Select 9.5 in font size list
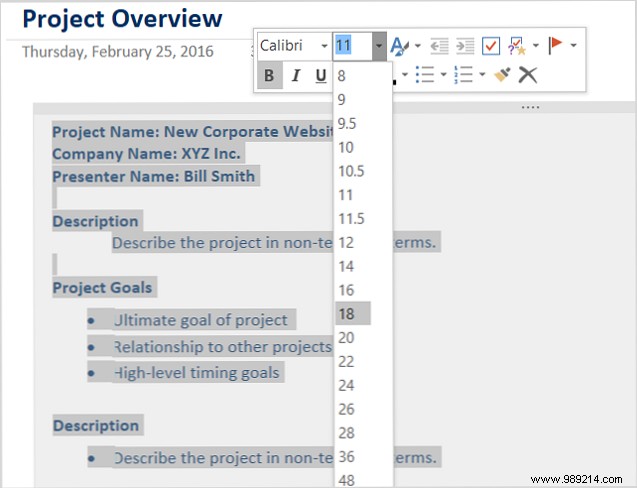Screen dimensions: 637x488 click(347, 124)
